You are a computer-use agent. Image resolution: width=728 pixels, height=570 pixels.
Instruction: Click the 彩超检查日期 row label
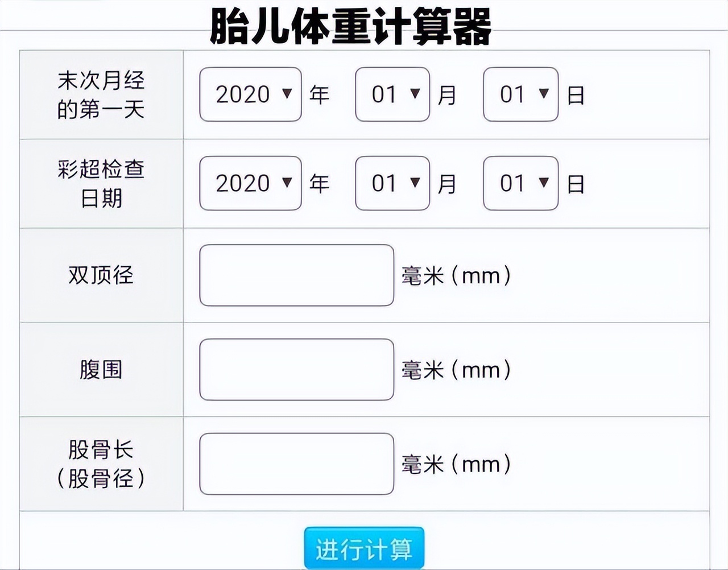pos(100,184)
